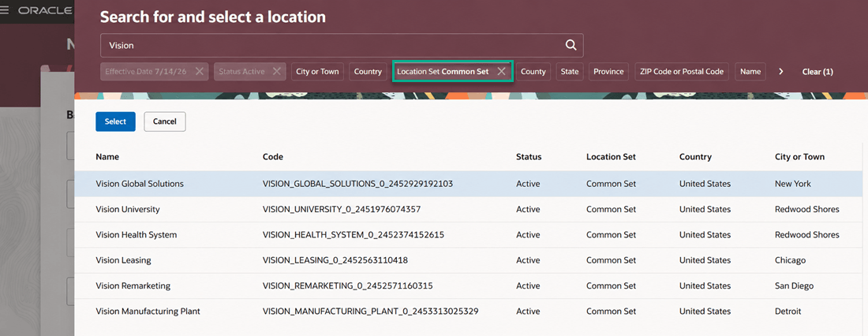Screen dimensions: 868x336
Task: Remove the Location Set Common Set filter
Action: (501, 72)
